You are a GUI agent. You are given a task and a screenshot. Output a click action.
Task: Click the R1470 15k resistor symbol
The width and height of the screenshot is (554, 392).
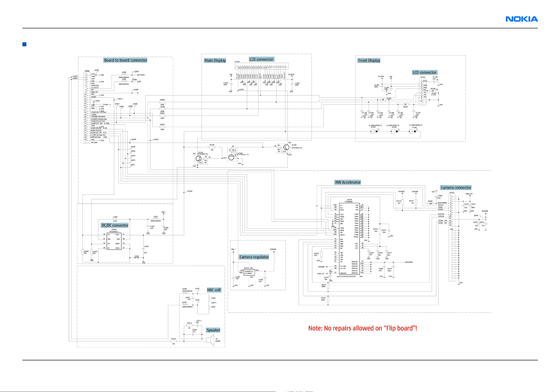pos(321,254)
